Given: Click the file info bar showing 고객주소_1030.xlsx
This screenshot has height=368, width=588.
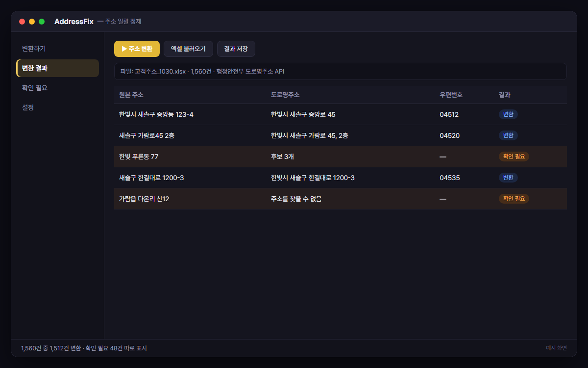Looking at the screenshot, I should click(x=340, y=71).
